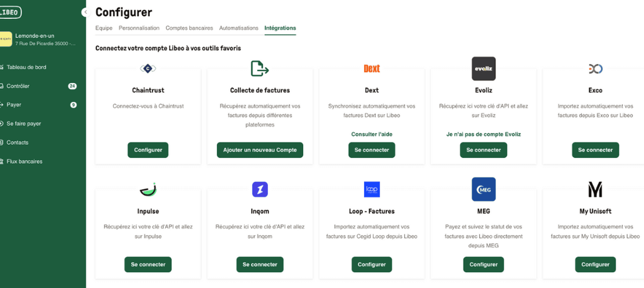Switch to the Equipe tab
This screenshot has width=644, height=288.
(x=104, y=28)
